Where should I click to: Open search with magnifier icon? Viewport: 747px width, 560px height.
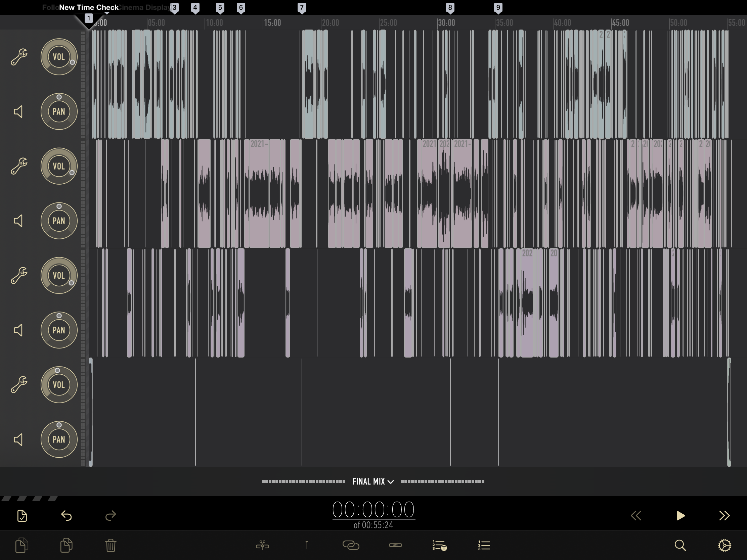click(680, 546)
